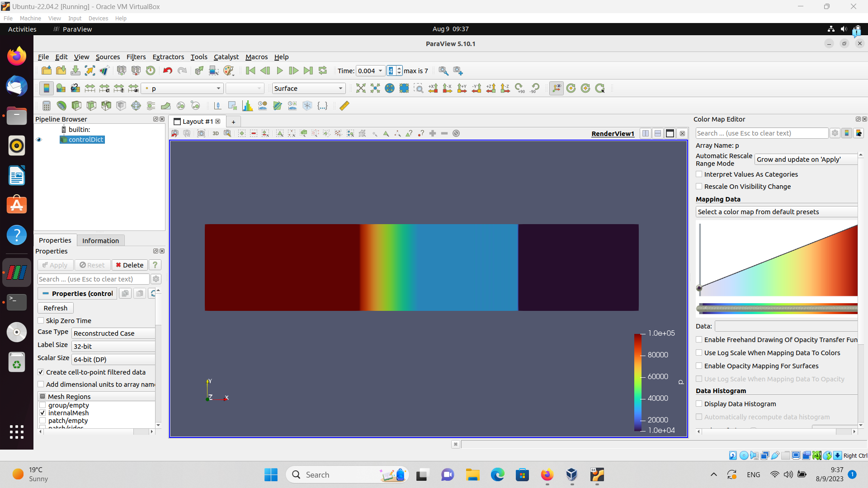Click the Color Map Editor search field

[x=761, y=133]
